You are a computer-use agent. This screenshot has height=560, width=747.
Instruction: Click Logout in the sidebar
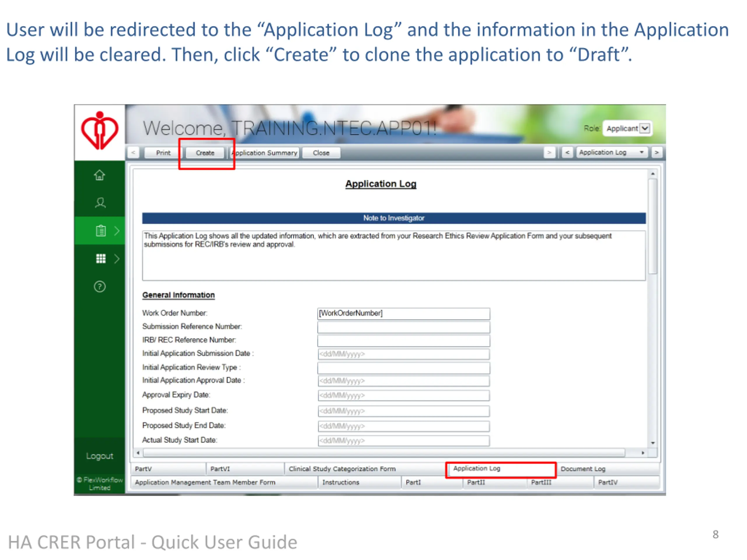pyautogui.click(x=100, y=456)
